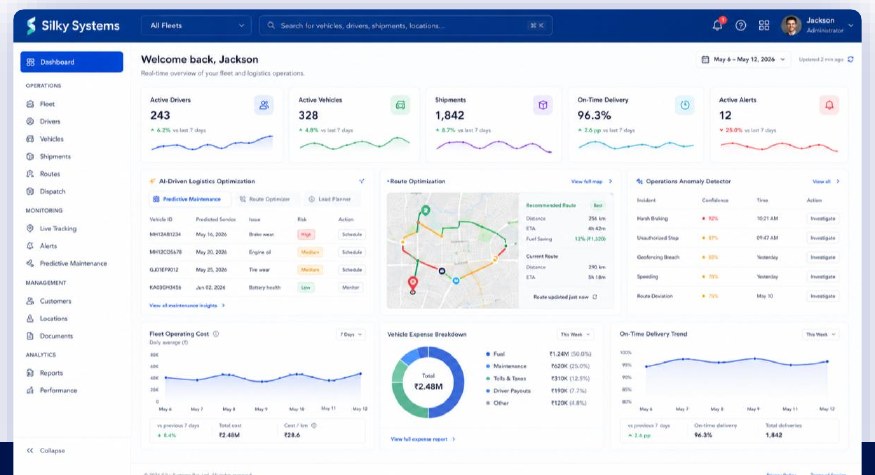Click the search field for vehicles, drivers, shipments
Viewport: 875px width, 475px height.
[x=406, y=26]
